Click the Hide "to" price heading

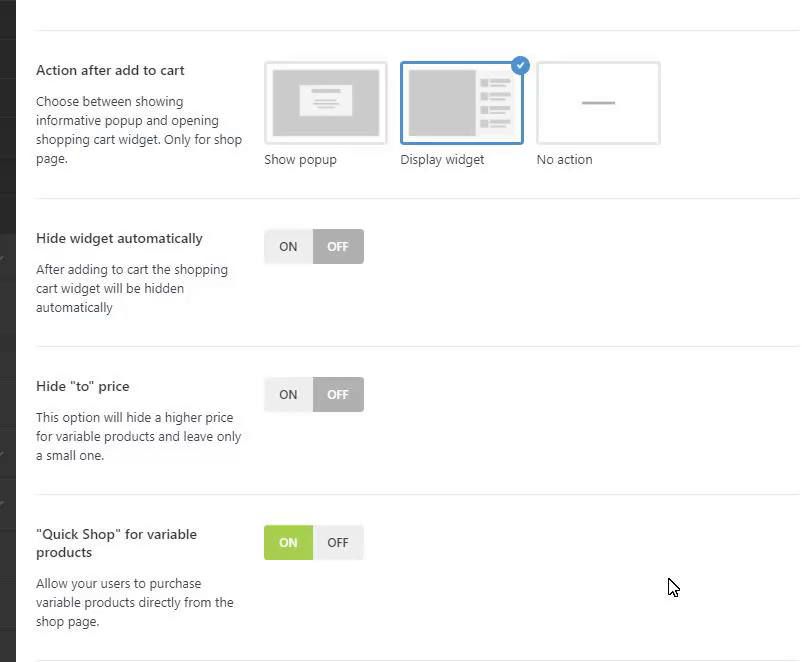(82, 386)
